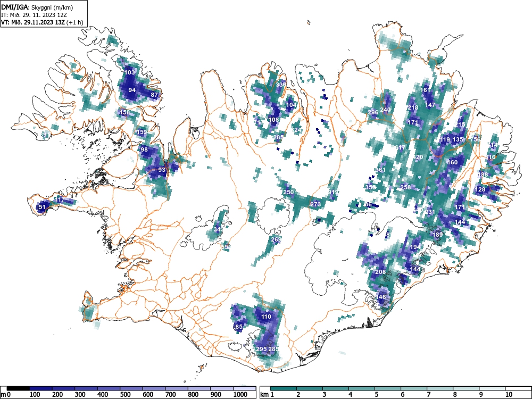Click the visibility value 85 near the south coast
Viewport: 532px width, 399px height.
[x=239, y=327]
